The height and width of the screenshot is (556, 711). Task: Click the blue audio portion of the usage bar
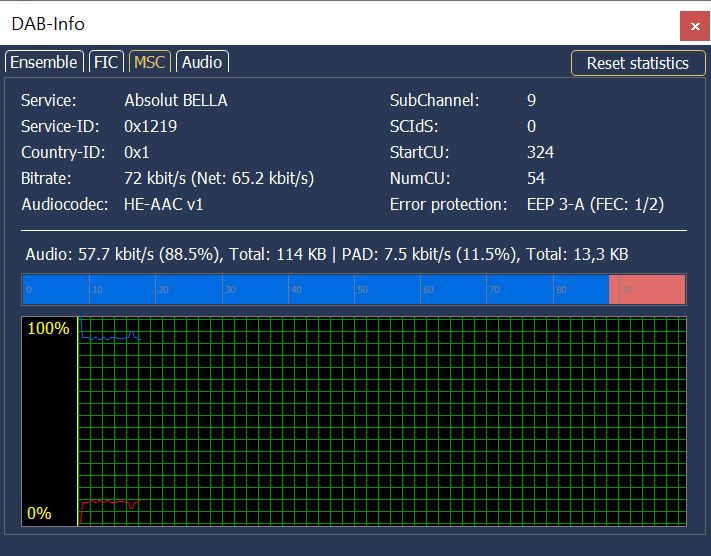coord(315,289)
